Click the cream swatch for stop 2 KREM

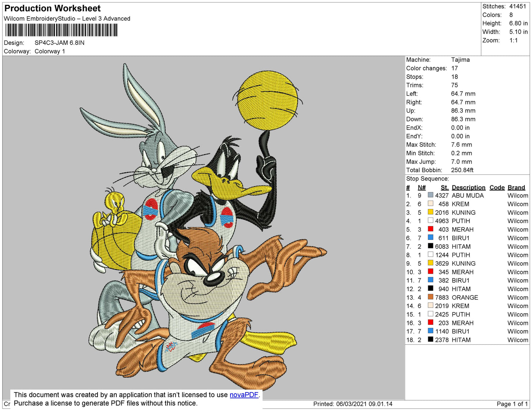[430, 203]
